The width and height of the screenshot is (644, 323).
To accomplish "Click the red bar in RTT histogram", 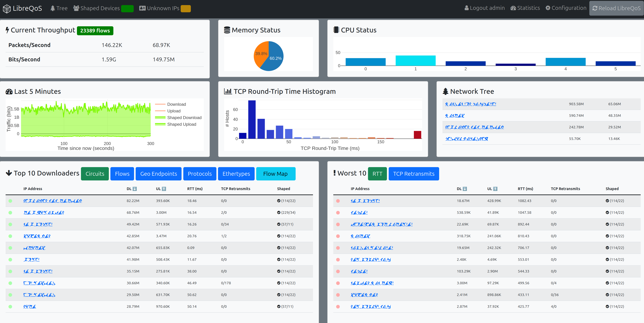I will tap(417, 135).
